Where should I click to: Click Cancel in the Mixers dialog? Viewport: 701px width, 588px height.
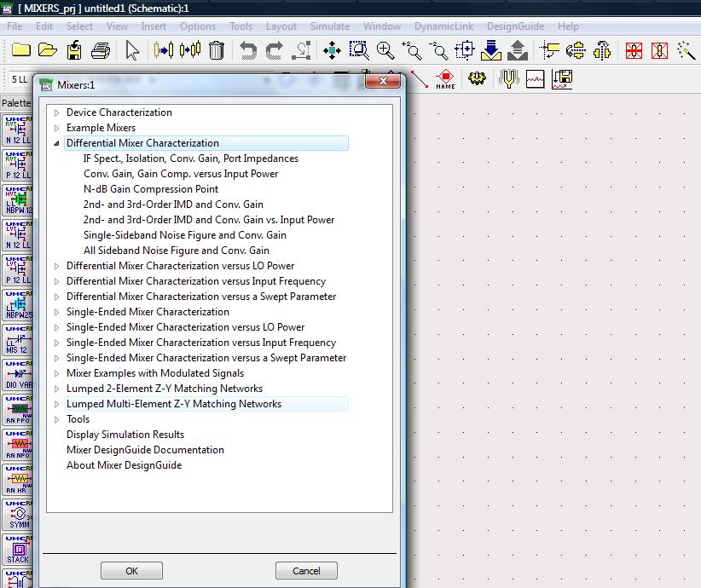point(306,571)
